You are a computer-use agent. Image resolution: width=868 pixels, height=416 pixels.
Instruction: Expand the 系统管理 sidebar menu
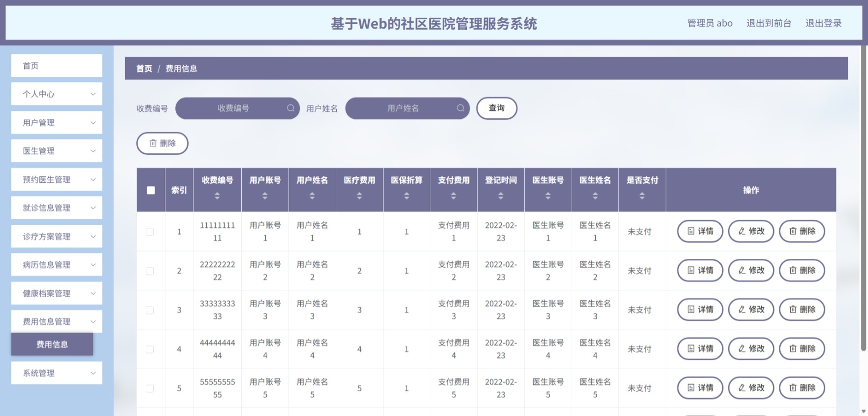click(x=57, y=373)
